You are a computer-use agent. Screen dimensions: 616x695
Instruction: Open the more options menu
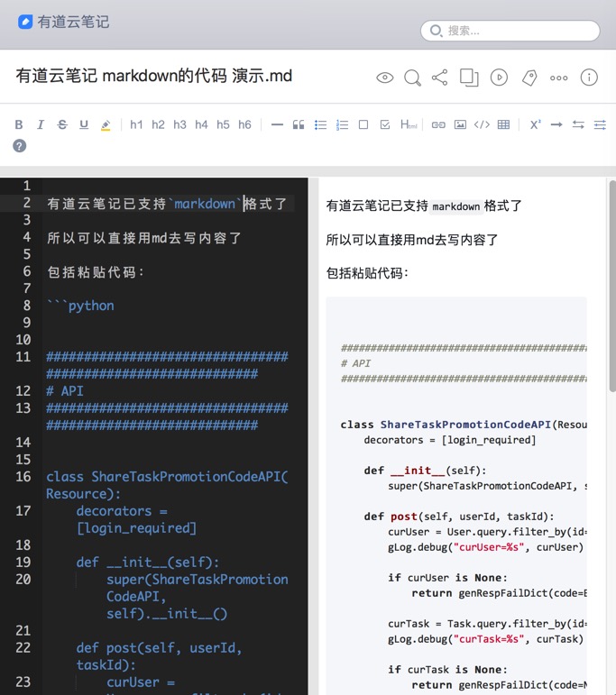pos(559,78)
